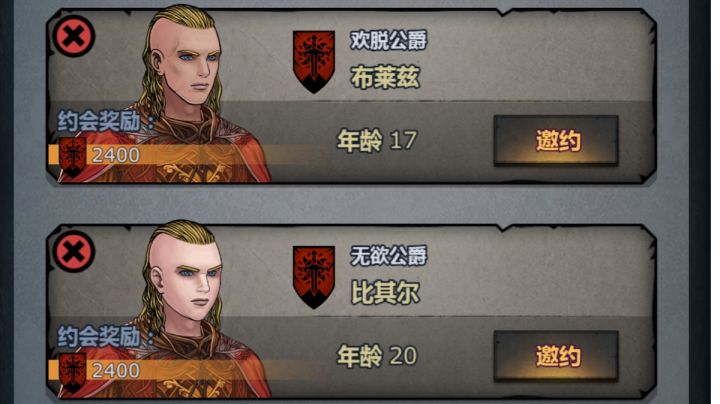Click 比其尔's red sword shield emblem

click(314, 277)
